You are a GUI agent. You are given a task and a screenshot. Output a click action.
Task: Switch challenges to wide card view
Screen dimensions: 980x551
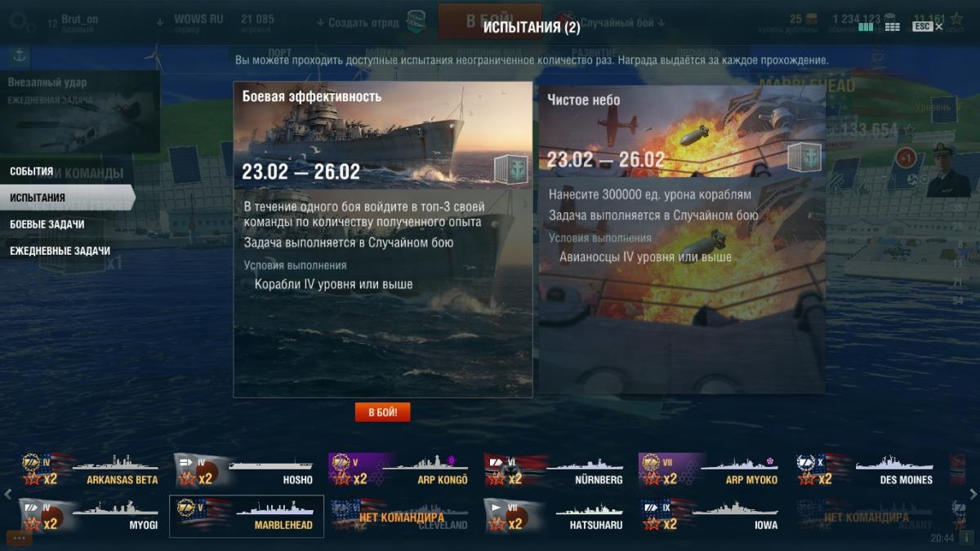coord(866,27)
